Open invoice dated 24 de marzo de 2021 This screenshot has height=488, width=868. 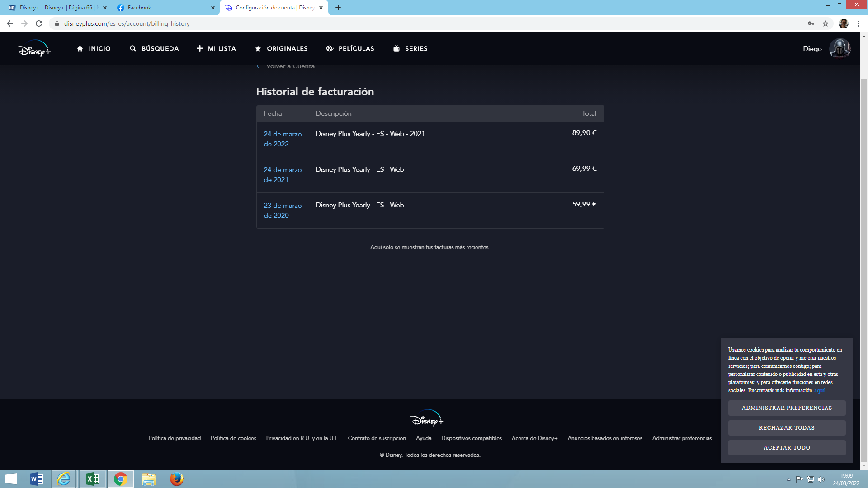(x=283, y=175)
